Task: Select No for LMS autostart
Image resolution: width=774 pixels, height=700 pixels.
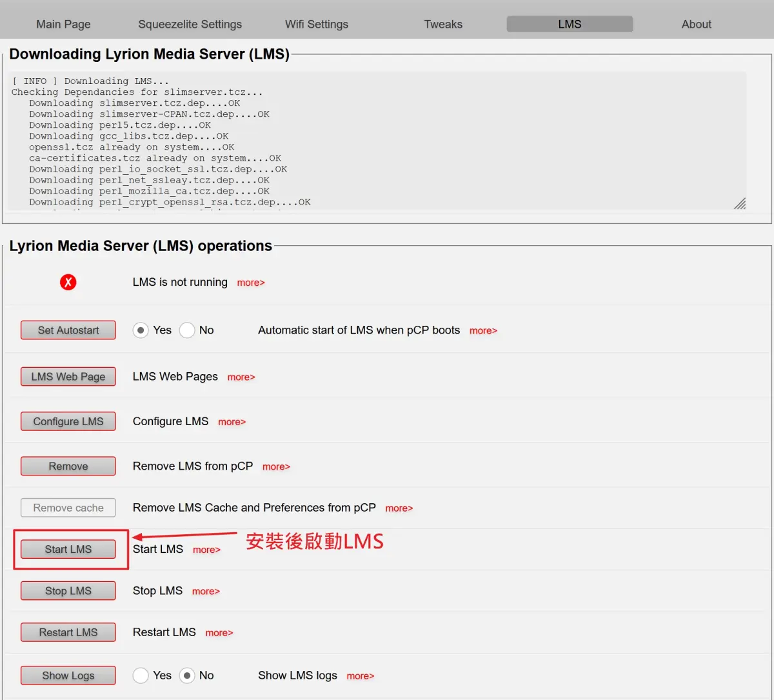Action: [x=187, y=330]
